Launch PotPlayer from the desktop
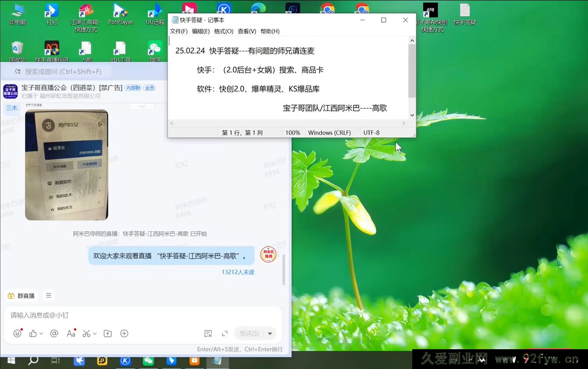Viewport: 588px width, 369px height. click(120, 13)
